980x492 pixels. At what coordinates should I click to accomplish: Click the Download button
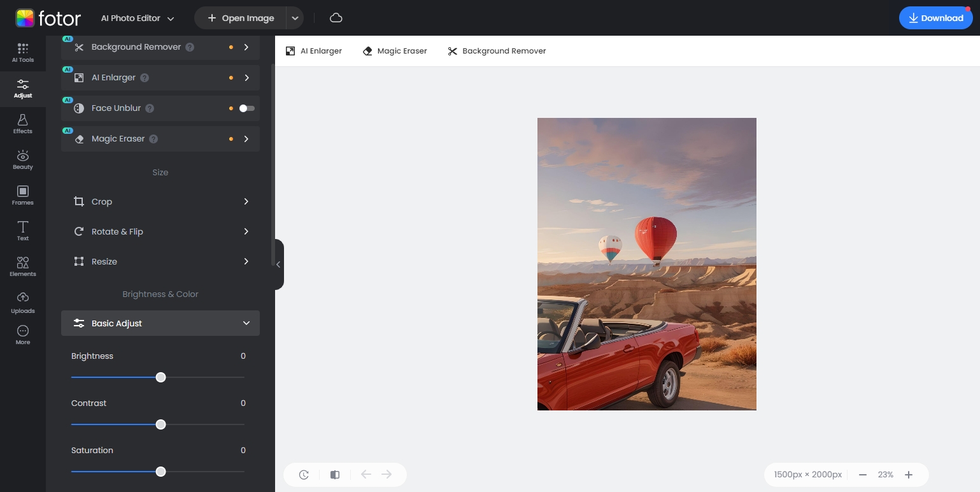point(935,18)
